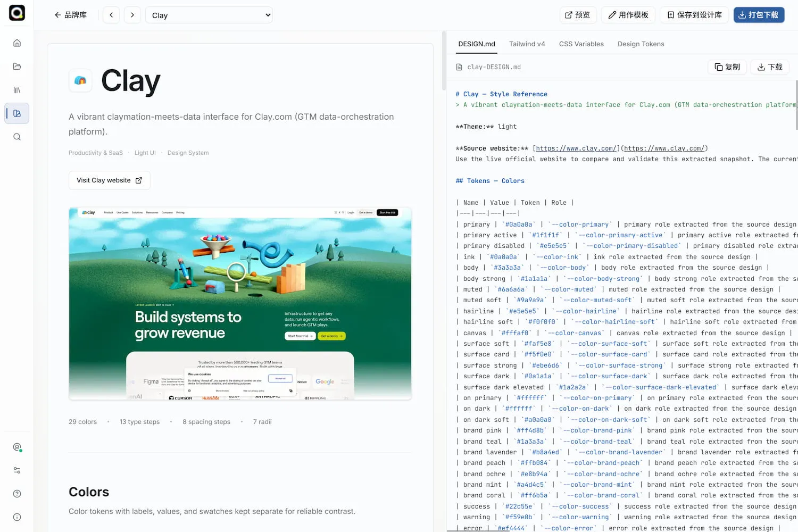Image resolution: width=798 pixels, height=532 pixels.
Task: Click the 'brand pink' #ff4d8b row
Action: tap(626, 430)
